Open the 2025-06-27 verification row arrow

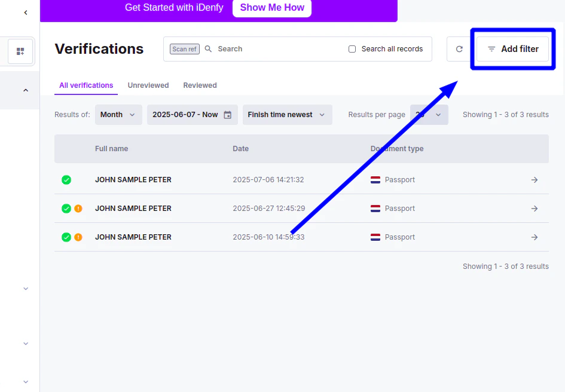click(535, 209)
